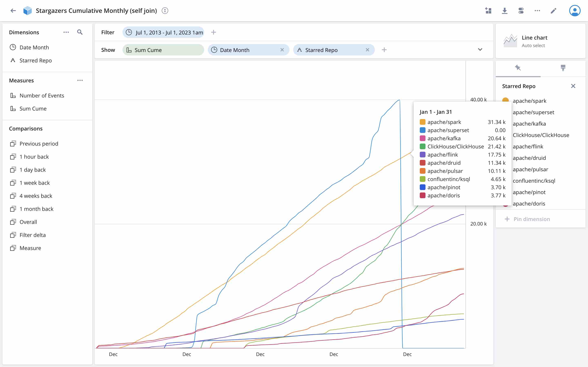Open the search in the Dimensions panel

pos(80,32)
